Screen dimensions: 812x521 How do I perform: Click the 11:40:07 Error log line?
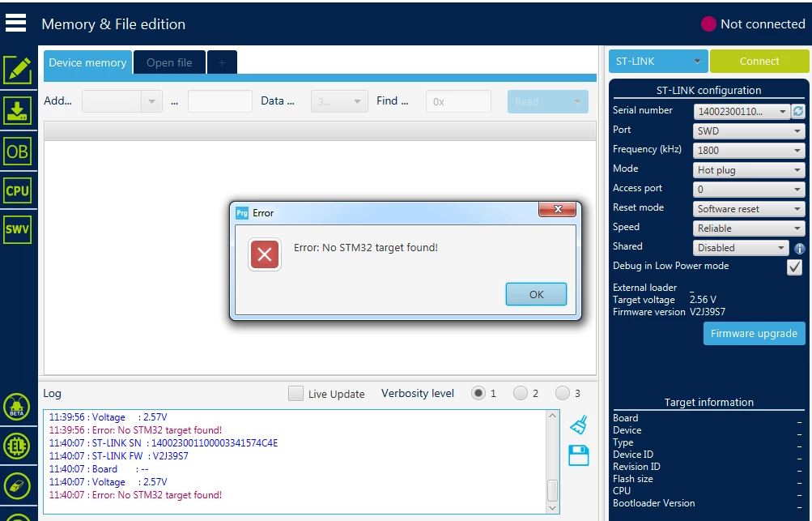135,494
